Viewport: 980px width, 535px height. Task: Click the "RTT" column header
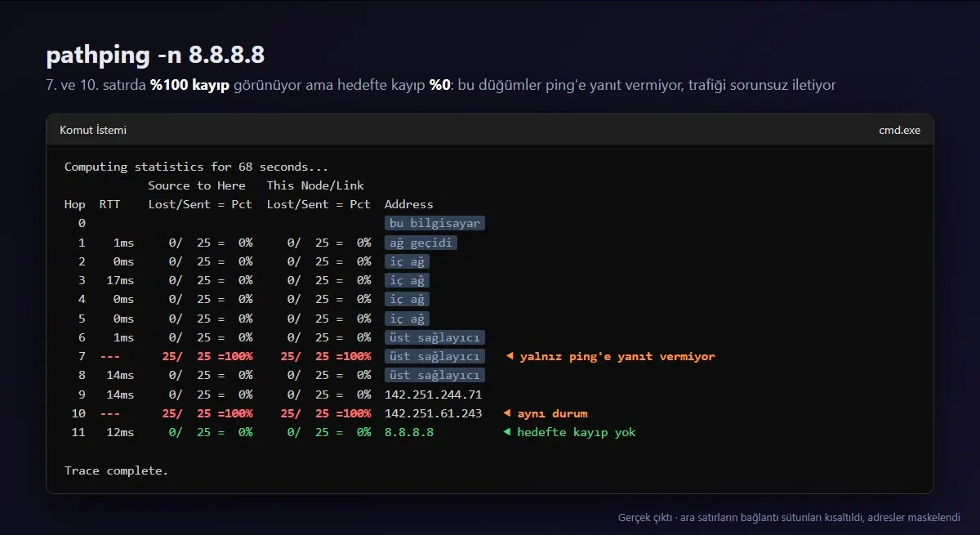click(x=109, y=204)
